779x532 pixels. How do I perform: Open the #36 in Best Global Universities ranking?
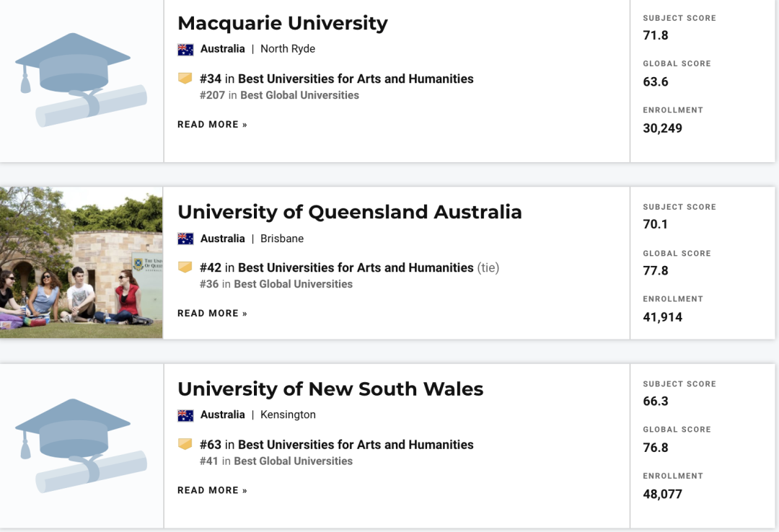point(276,284)
